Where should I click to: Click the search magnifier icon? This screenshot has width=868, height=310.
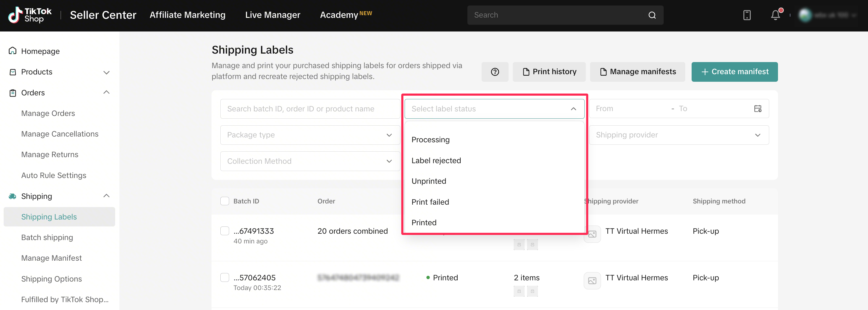652,15
